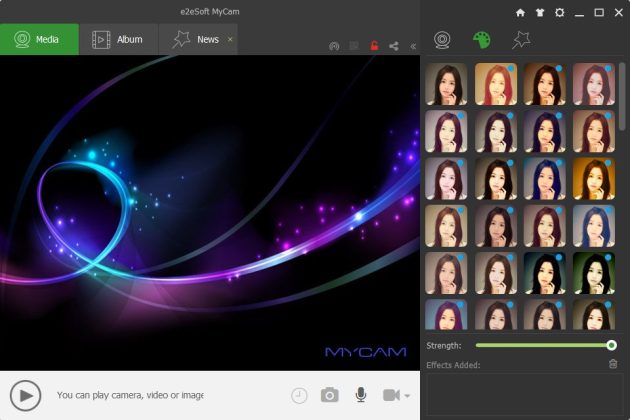Apply the green-tinted filter thumbnail

pos(594,273)
